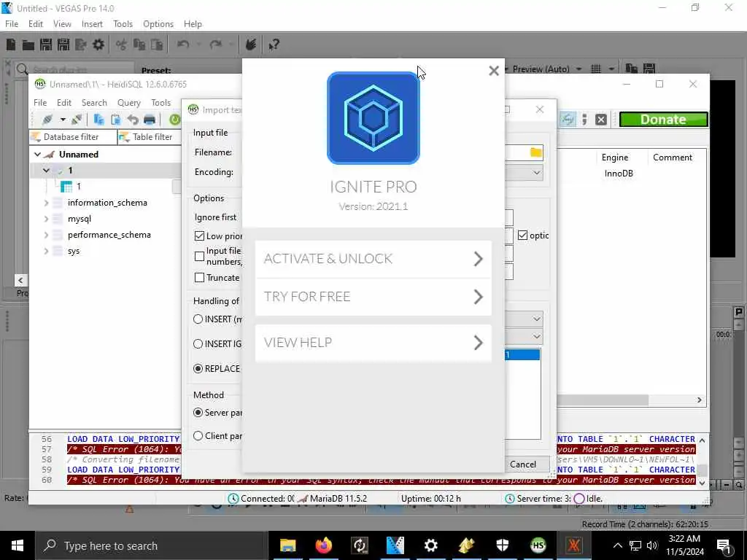Open Project Properties gear in VEGAS toolbar
The width and height of the screenshot is (747, 560).
point(98,44)
